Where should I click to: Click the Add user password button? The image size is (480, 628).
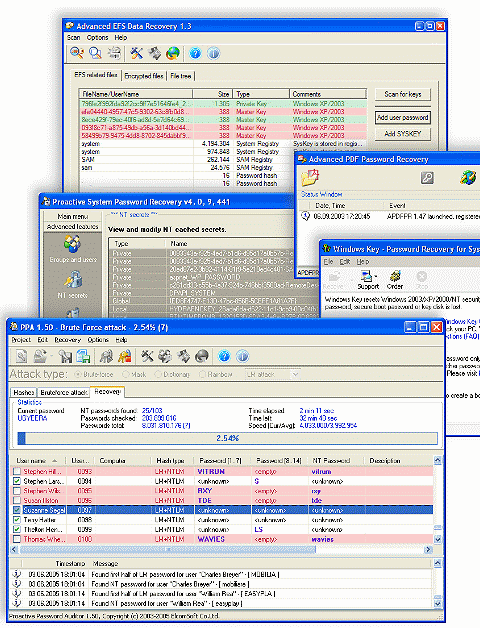tap(403, 117)
